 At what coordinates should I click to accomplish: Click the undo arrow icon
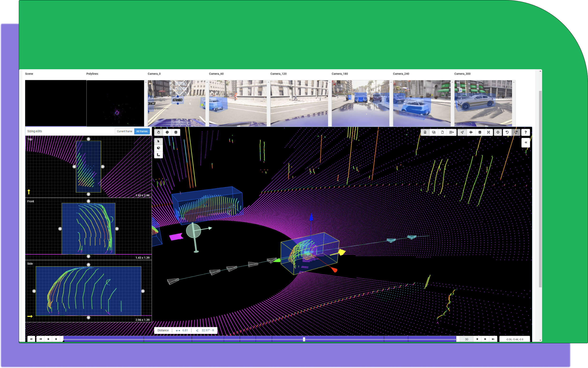(x=507, y=132)
